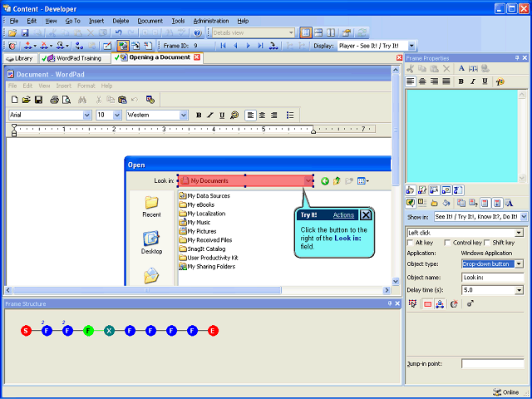Viewport: 532px width, 399px height.
Task: Click the horizontal scrollbar below the frame preview
Action: pos(198,290)
